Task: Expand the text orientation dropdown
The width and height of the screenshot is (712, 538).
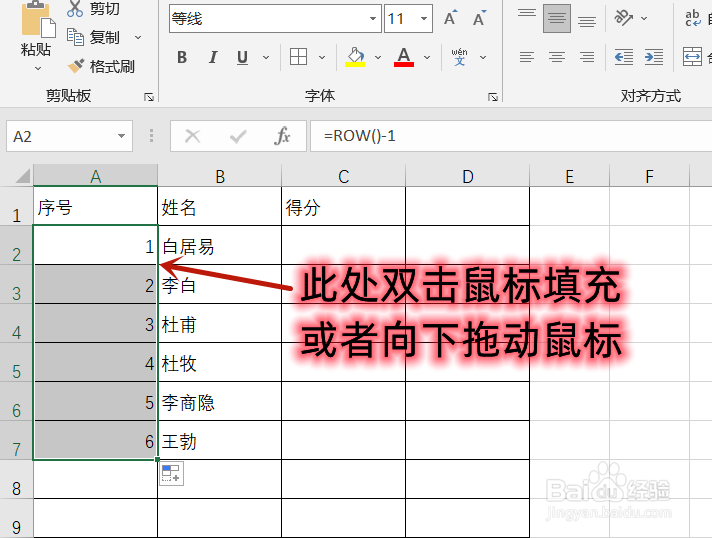Action: click(644, 18)
